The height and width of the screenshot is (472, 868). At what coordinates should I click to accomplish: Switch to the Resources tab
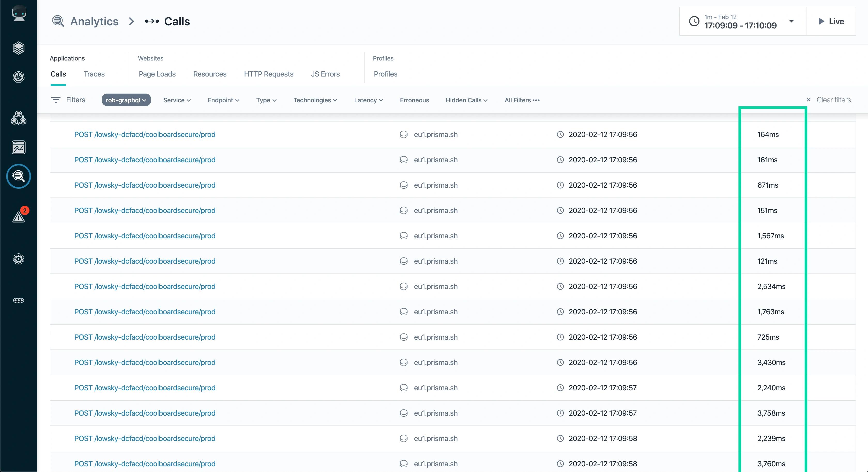point(210,74)
